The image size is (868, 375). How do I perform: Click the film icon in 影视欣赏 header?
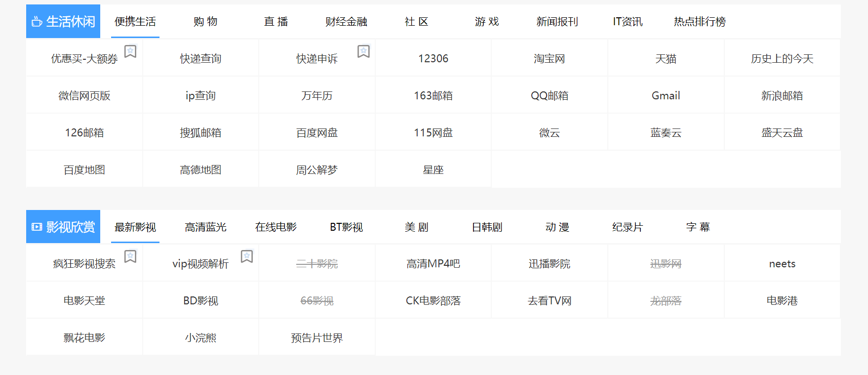pyautogui.click(x=37, y=227)
